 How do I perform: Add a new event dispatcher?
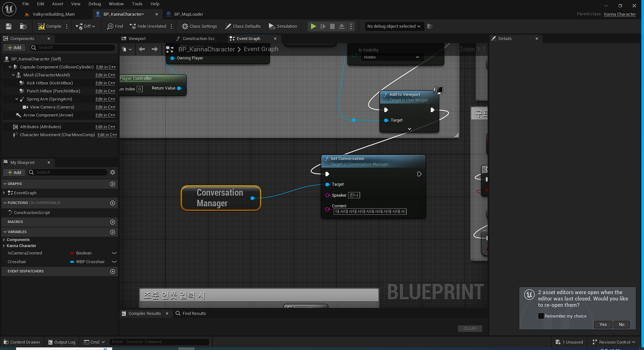click(113, 272)
